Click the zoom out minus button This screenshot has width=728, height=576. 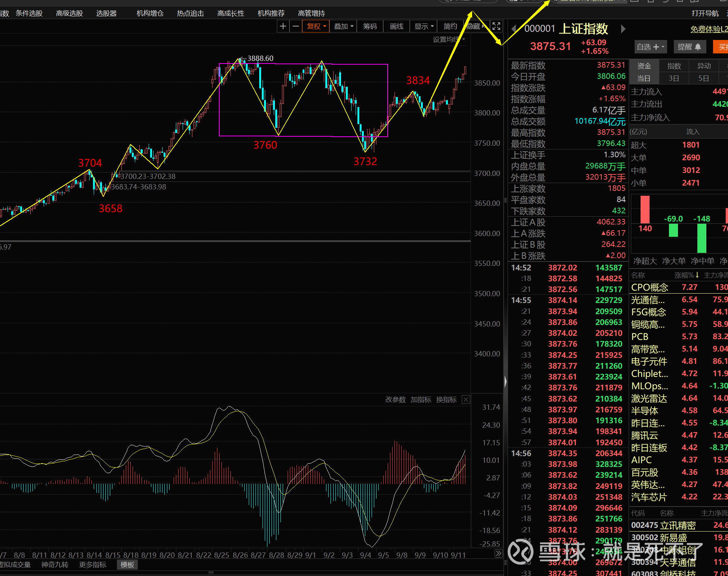pyautogui.click(x=296, y=26)
